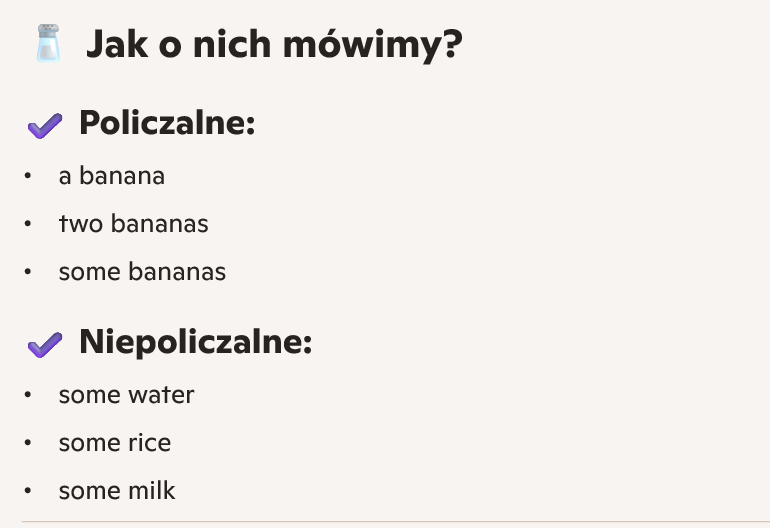770x528 pixels.
Task: Click the salt shaker emoji icon
Action: (47, 44)
